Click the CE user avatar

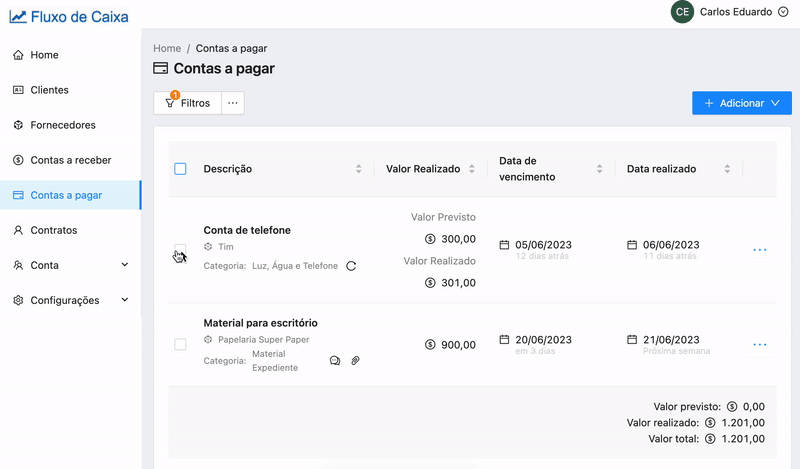683,12
